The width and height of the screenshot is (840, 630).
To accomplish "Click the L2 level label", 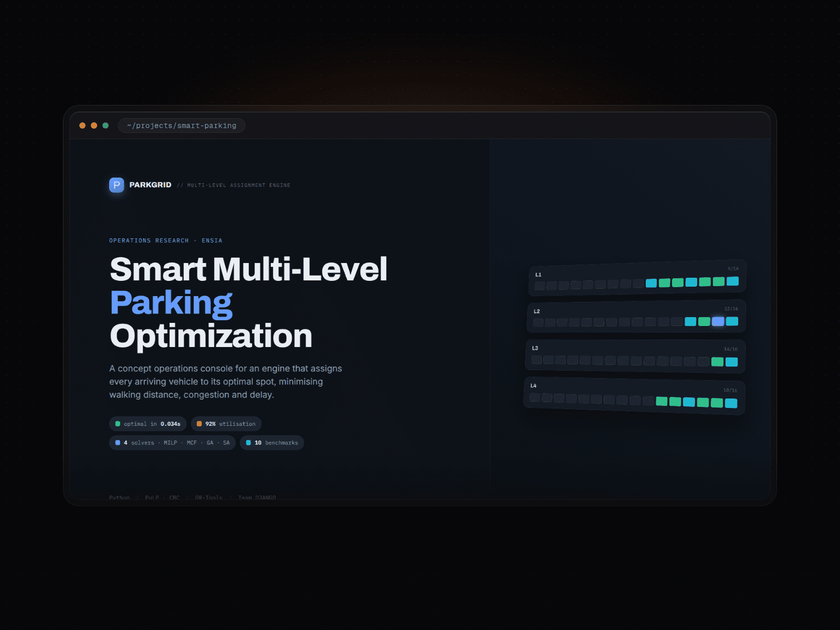I will (x=537, y=311).
